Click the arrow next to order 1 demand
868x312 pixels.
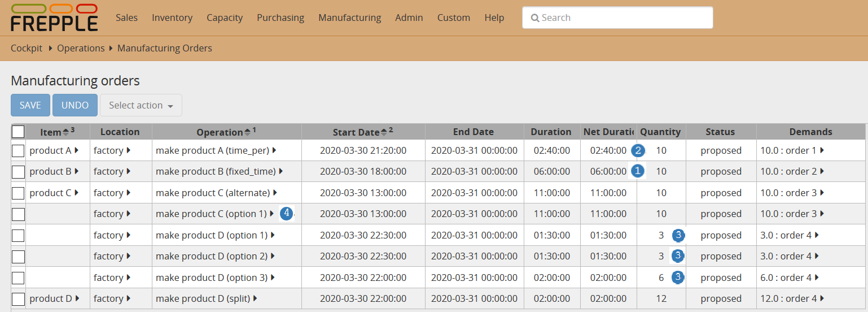(822, 150)
